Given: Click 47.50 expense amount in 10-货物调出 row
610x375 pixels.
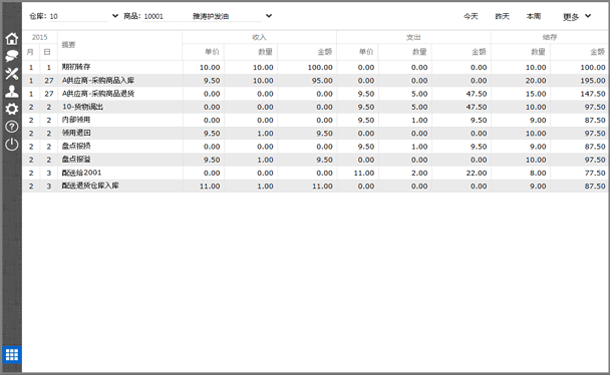Looking at the screenshot, I should tap(477, 107).
